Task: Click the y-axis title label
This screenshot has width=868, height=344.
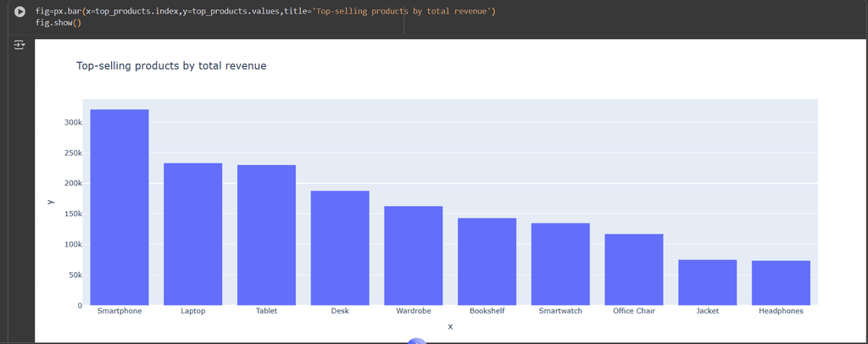Action: [51, 202]
